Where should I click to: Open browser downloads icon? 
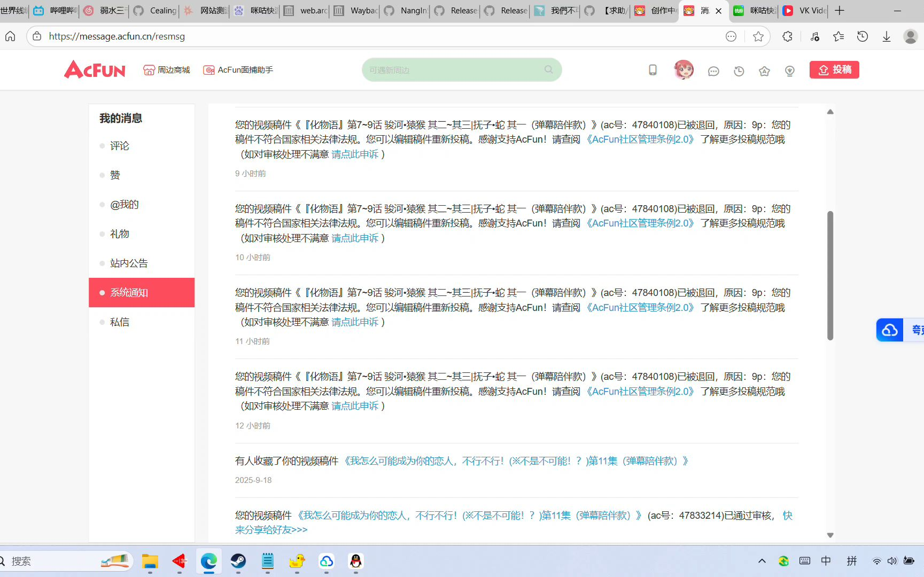point(886,36)
